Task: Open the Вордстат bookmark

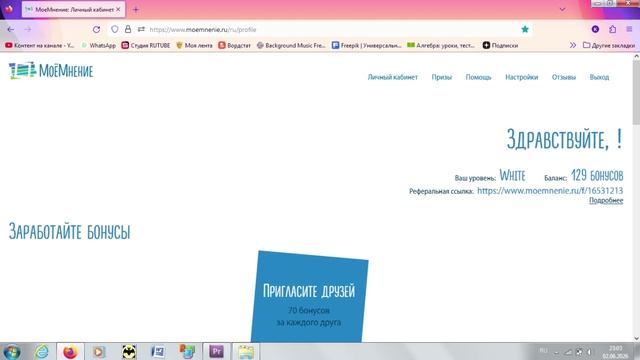Action: click(234, 45)
